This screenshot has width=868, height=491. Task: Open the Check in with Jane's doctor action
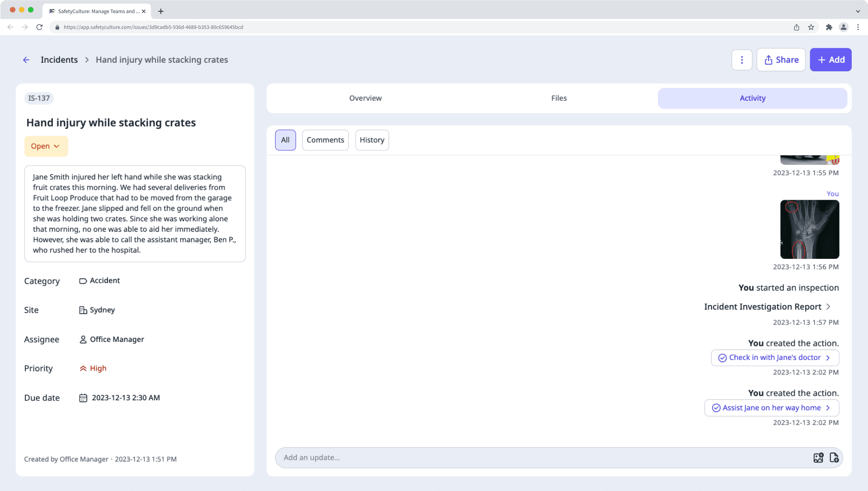click(x=774, y=358)
